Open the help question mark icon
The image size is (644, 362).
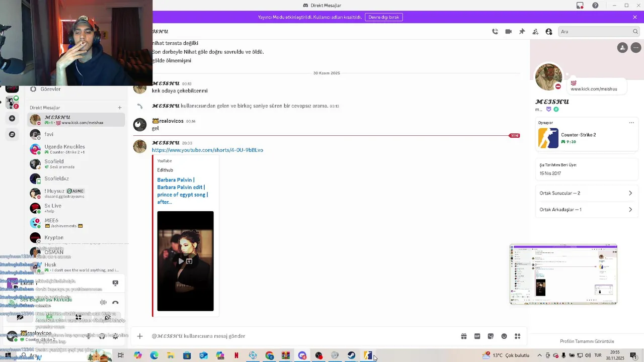pyautogui.click(x=595, y=6)
